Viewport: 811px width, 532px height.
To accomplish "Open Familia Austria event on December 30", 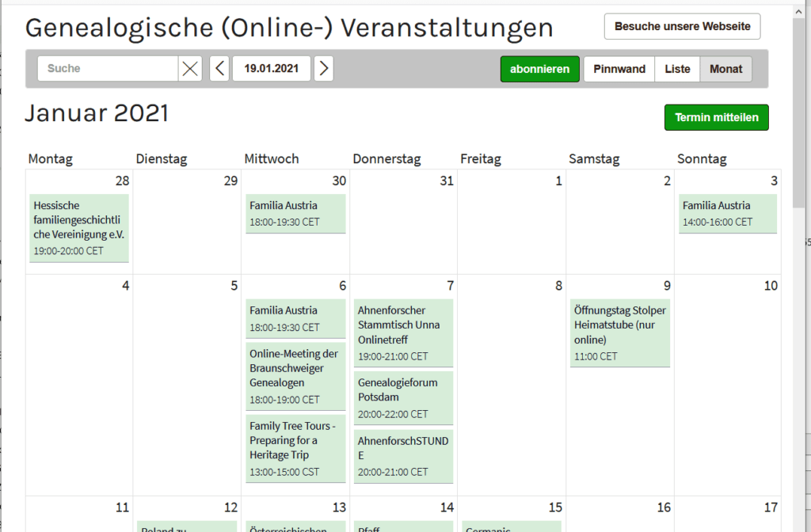I will pyautogui.click(x=295, y=214).
